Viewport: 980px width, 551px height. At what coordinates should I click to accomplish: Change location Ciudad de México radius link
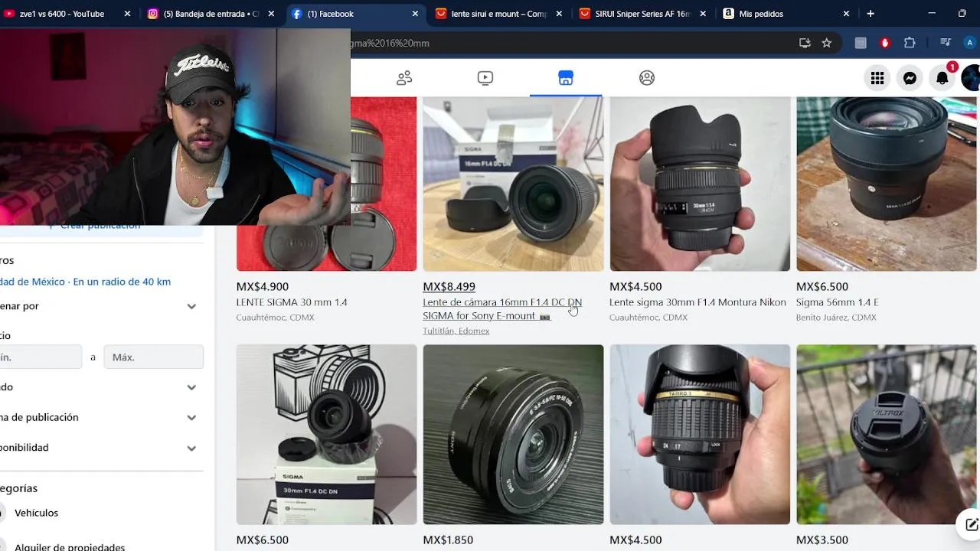[85, 282]
